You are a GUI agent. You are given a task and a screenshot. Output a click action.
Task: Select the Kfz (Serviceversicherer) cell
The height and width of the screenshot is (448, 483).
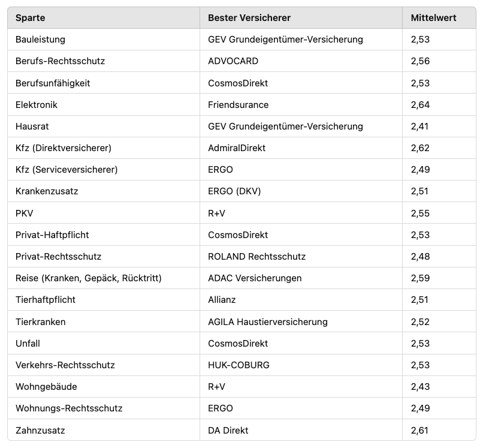pos(67,170)
